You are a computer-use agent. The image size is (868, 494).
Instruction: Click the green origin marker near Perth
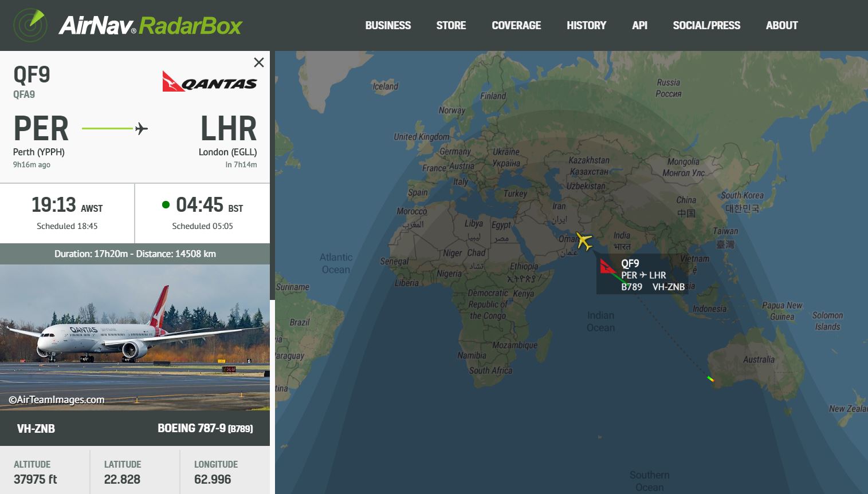710,378
